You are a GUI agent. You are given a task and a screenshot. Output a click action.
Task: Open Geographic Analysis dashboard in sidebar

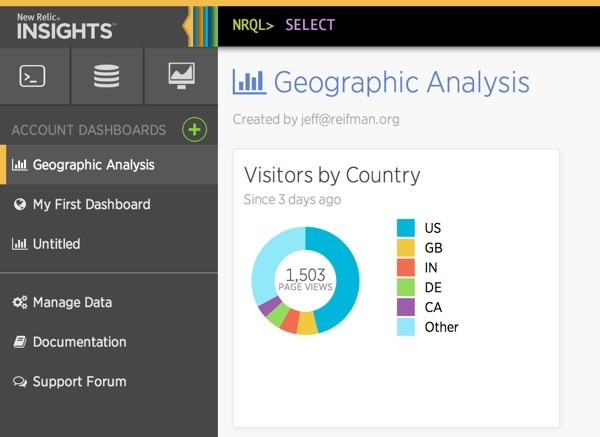tap(109, 165)
